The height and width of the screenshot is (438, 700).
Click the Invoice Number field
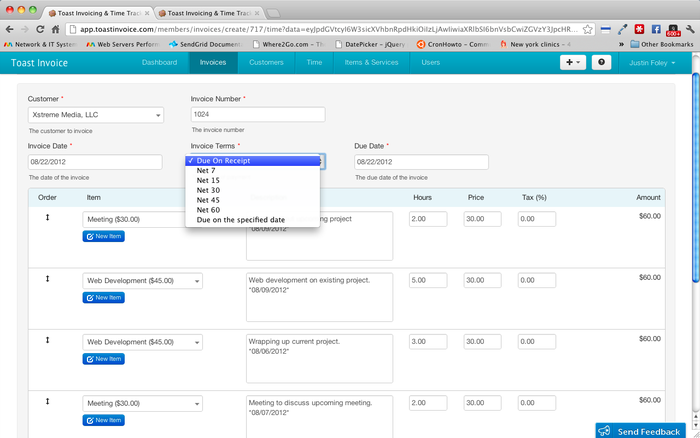pos(258,115)
